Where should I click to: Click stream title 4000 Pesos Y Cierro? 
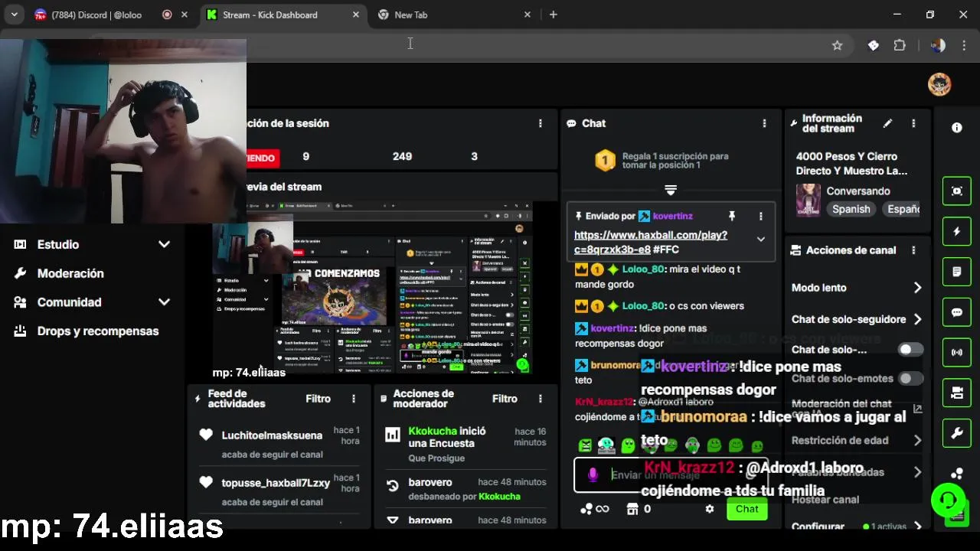[x=851, y=164]
